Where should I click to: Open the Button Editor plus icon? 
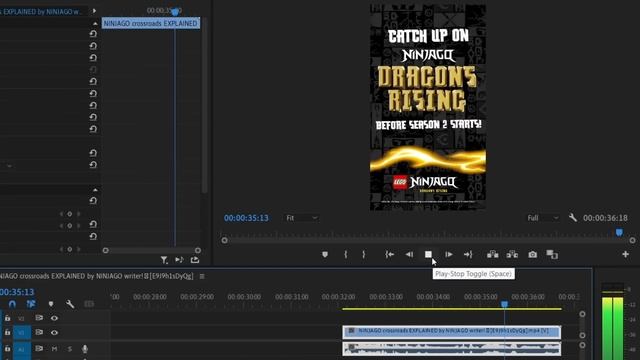(625, 254)
